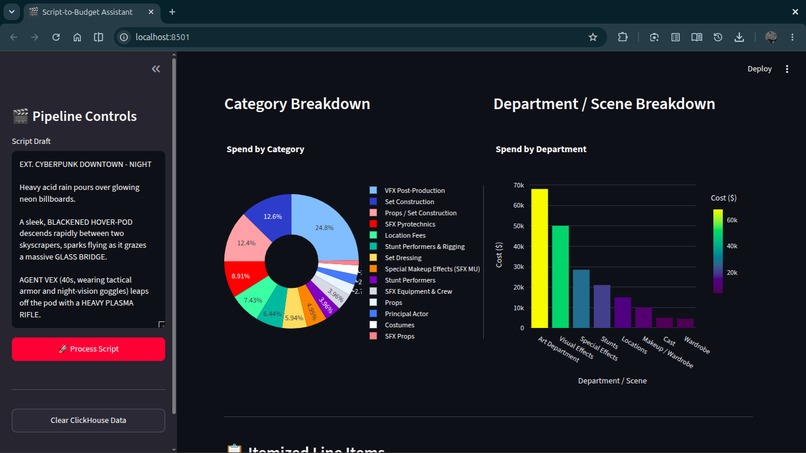Image resolution: width=806 pixels, height=453 pixels.
Task: Click the Locations bar in the chart
Action: point(622,313)
